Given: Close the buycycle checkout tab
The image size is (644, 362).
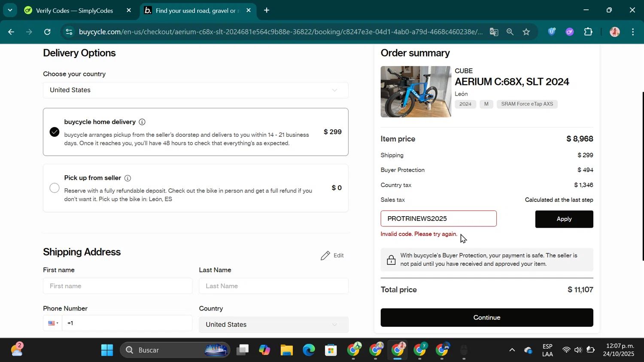Looking at the screenshot, I should coord(249,10).
